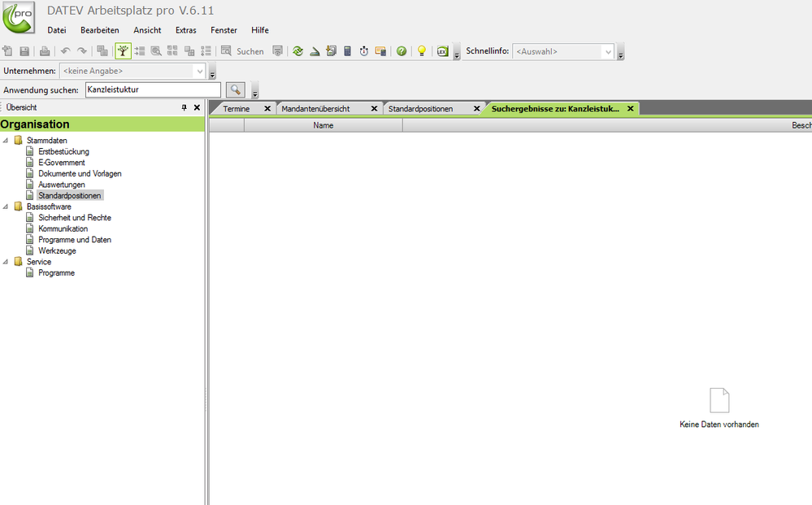The image size is (812, 505).
Task: Select Werkzeuge in the tree
Action: click(57, 250)
